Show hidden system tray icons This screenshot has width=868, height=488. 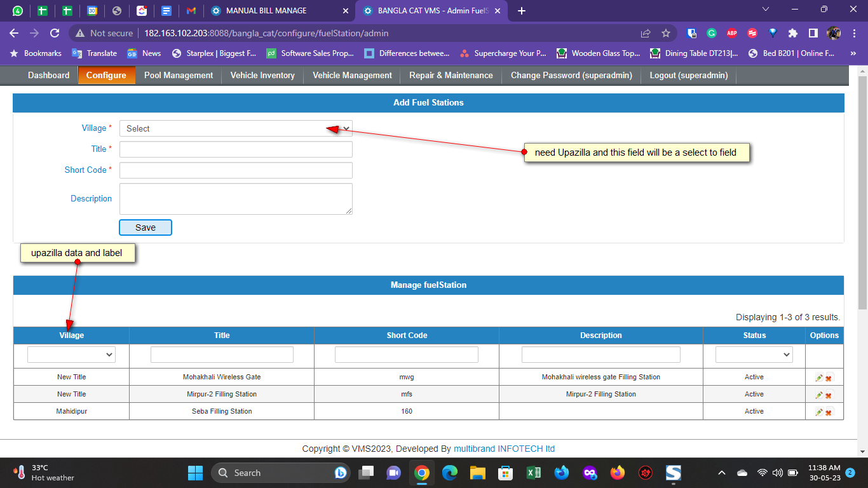(x=721, y=473)
